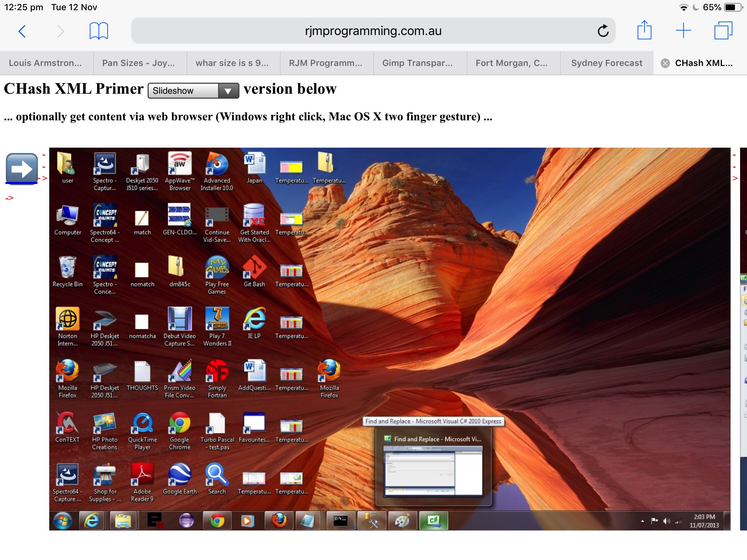Select the HP Photo Creations icon
The image size is (747, 560).
[x=105, y=431]
